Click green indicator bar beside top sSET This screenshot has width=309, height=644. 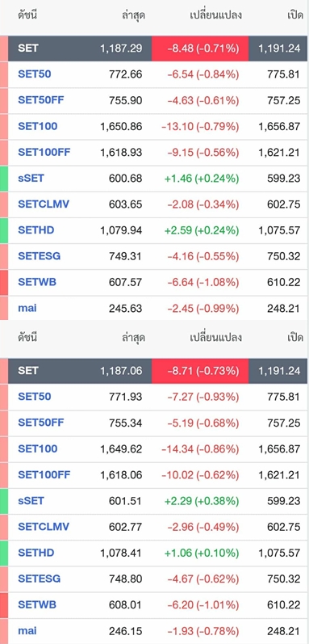coord(4,179)
